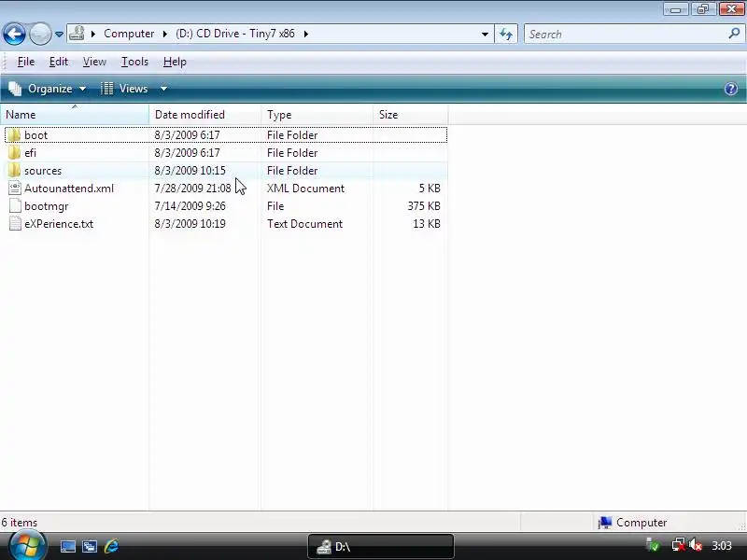Go back with the Back arrow button
747x560 pixels.
click(x=14, y=34)
